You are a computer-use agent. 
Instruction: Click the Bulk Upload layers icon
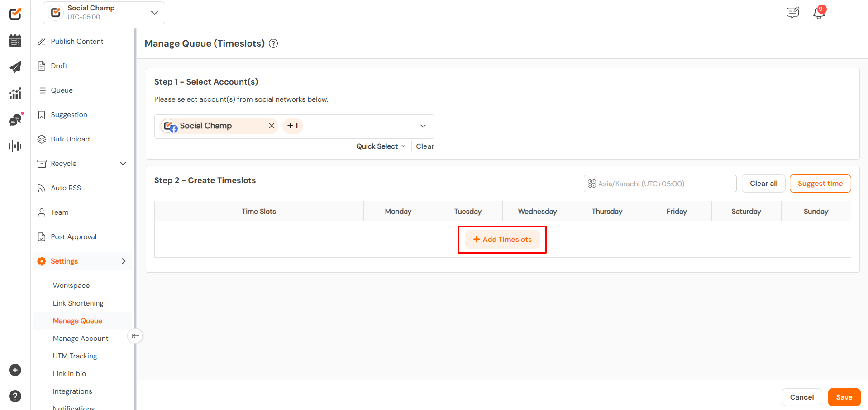pyautogui.click(x=42, y=139)
